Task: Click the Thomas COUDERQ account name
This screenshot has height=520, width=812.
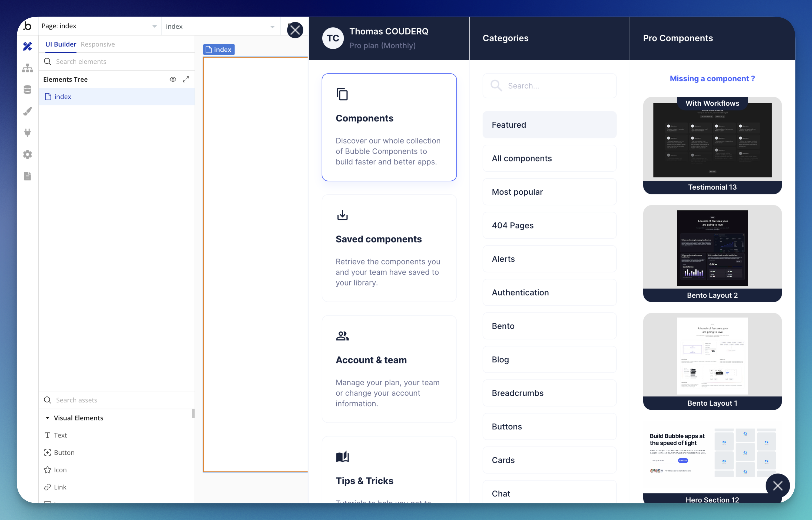Action: coord(389,31)
